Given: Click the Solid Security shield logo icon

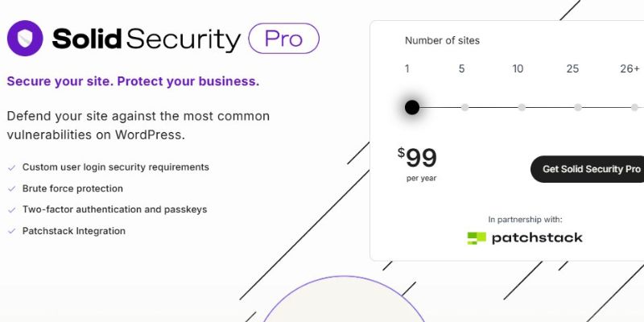Looking at the screenshot, I should point(26,39).
